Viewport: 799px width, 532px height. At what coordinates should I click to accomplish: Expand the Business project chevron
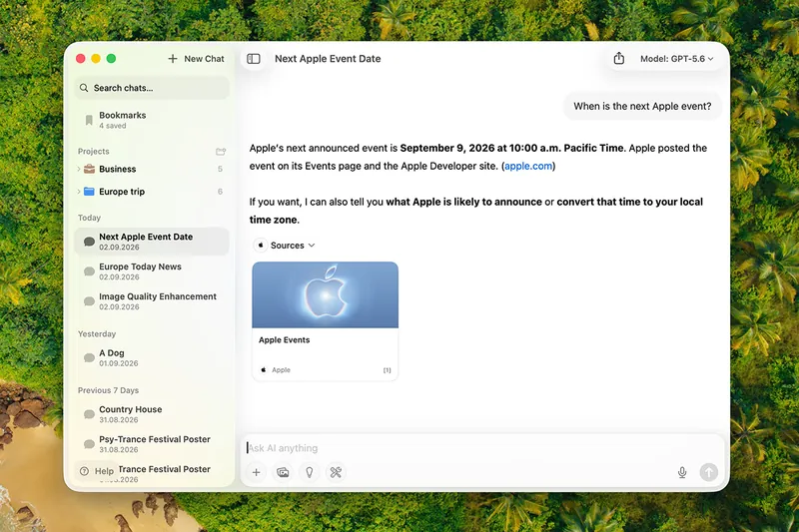click(79, 169)
